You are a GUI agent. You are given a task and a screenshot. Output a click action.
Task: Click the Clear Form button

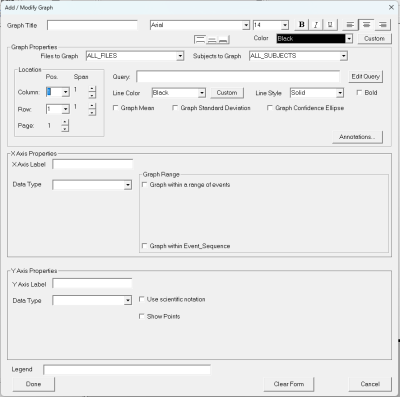(289, 384)
